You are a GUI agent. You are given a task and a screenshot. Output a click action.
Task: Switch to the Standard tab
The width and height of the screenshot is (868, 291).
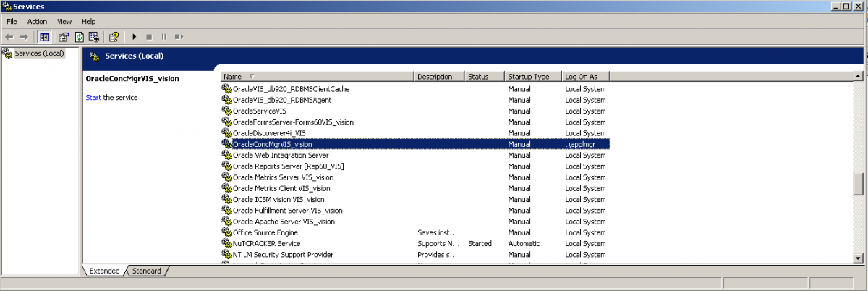(x=147, y=271)
